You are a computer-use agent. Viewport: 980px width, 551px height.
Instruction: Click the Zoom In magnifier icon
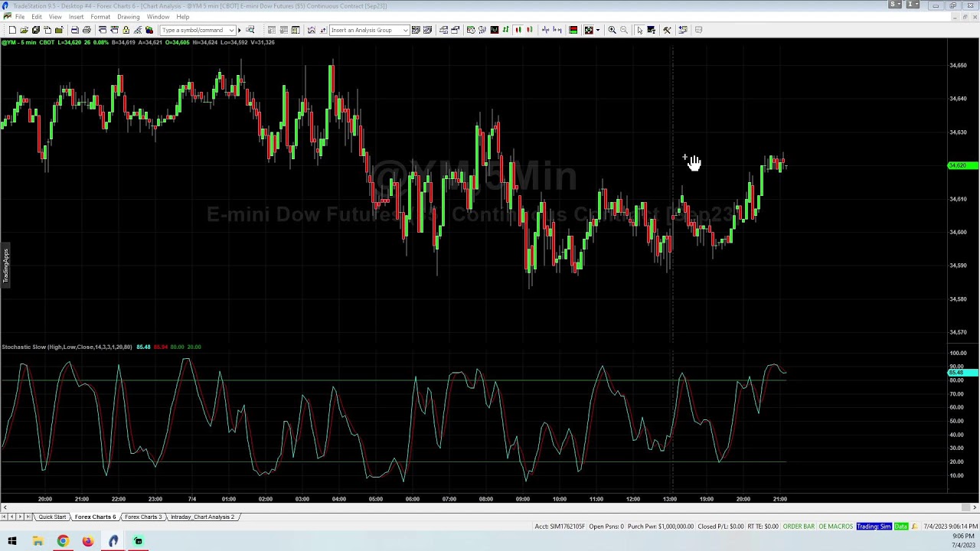coord(612,30)
